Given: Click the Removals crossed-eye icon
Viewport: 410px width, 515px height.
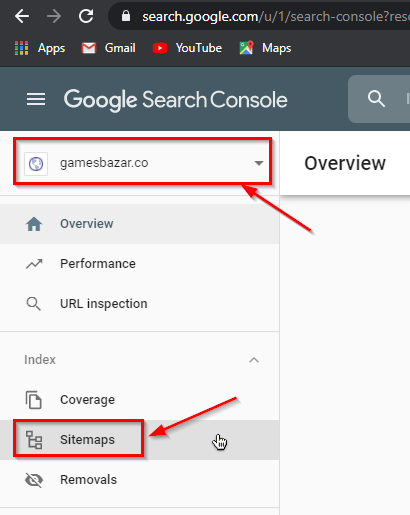Looking at the screenshot, I should [x=34, y=480].
